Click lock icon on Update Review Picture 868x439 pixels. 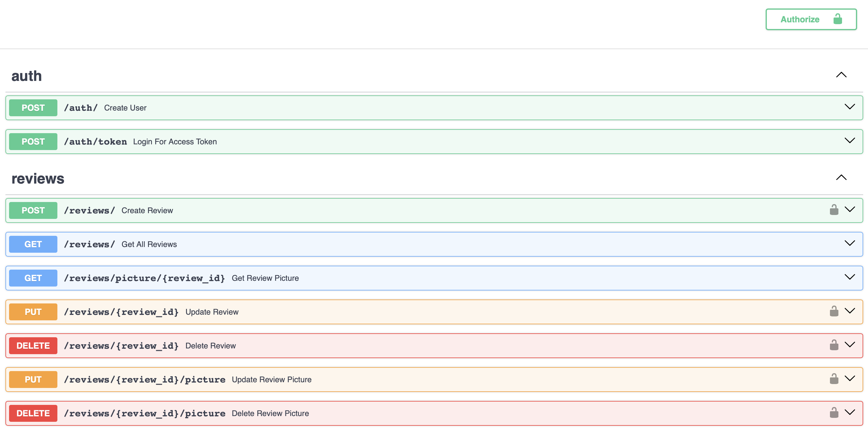834,379
